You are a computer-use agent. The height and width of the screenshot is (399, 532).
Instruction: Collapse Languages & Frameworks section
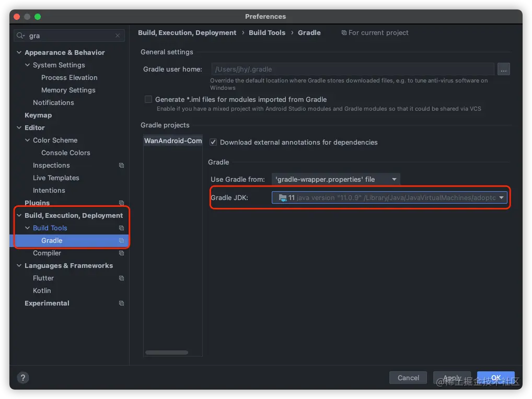[x=19, y=265]
